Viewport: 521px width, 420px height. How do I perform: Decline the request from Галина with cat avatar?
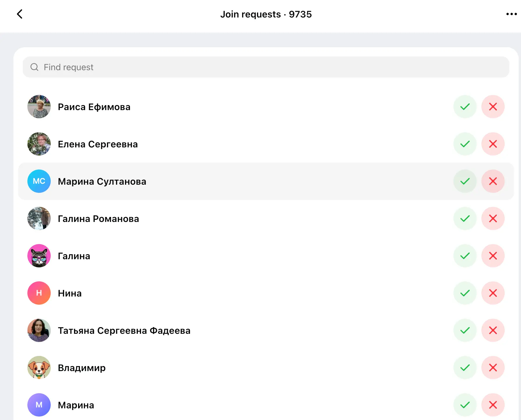(493, 256)
